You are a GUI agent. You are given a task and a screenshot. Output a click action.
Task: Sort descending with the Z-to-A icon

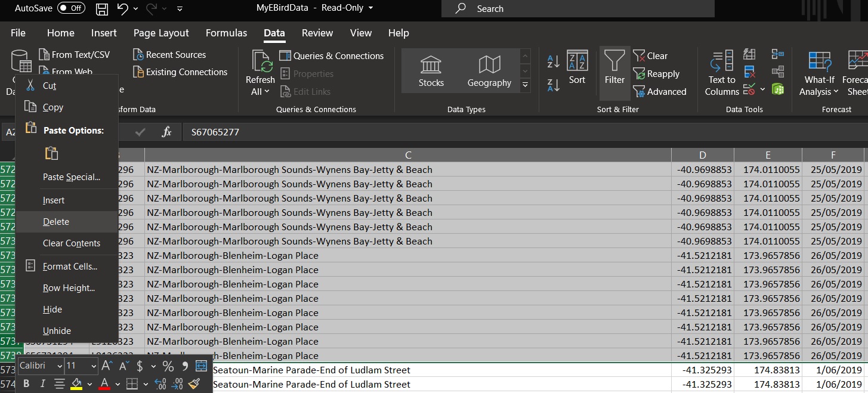point(553,85)
